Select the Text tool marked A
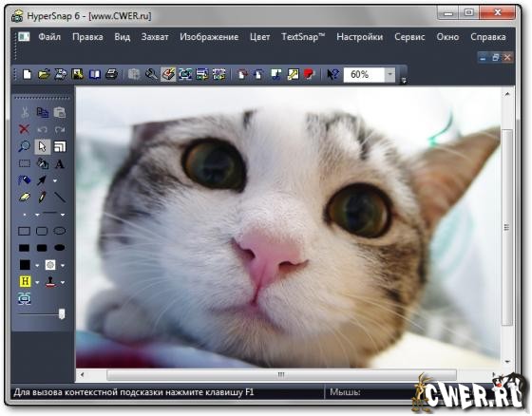The height and width of the screenshot is (416, 532). [60, 164]
